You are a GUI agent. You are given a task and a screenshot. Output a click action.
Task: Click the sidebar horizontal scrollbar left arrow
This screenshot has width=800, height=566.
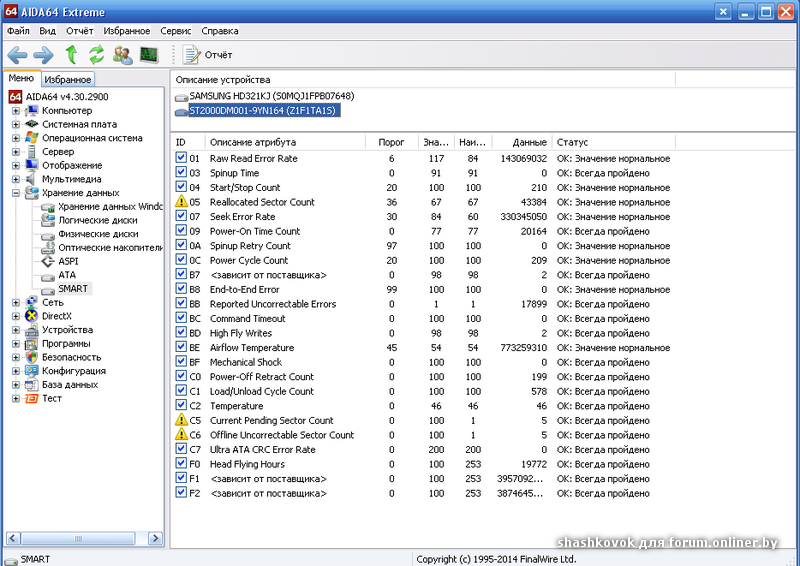(x=13, y=538)
